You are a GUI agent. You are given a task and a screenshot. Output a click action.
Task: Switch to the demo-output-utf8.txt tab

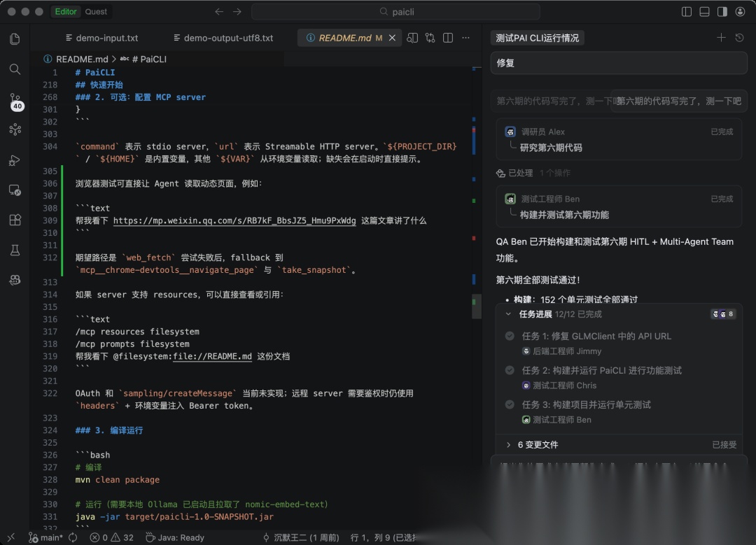tap(224, 38)
